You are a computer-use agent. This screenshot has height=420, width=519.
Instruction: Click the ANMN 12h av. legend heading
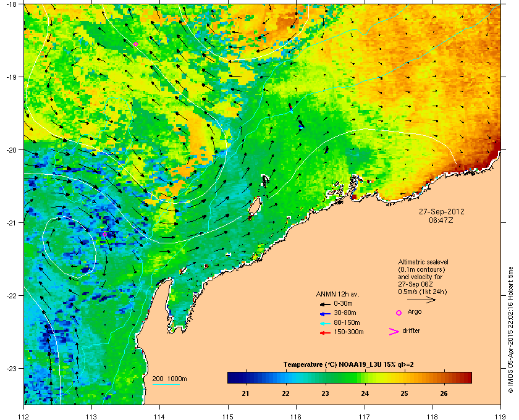click(x=337, y=294)
